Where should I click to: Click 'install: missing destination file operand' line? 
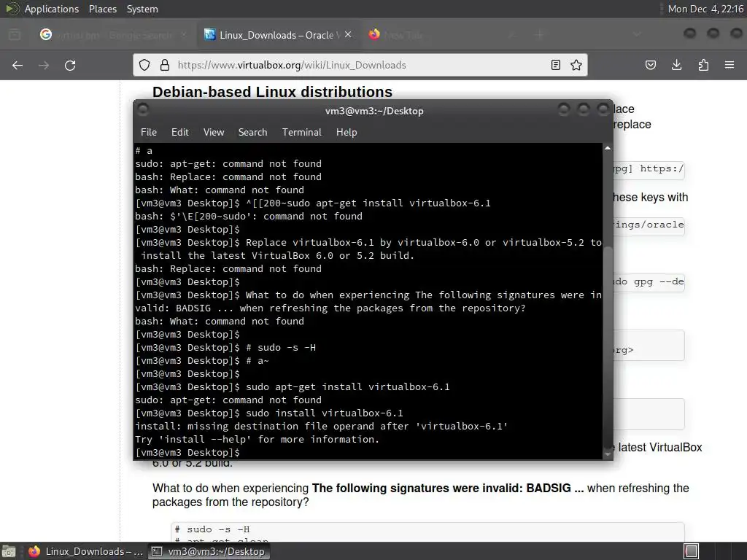(x=321, y=426)
